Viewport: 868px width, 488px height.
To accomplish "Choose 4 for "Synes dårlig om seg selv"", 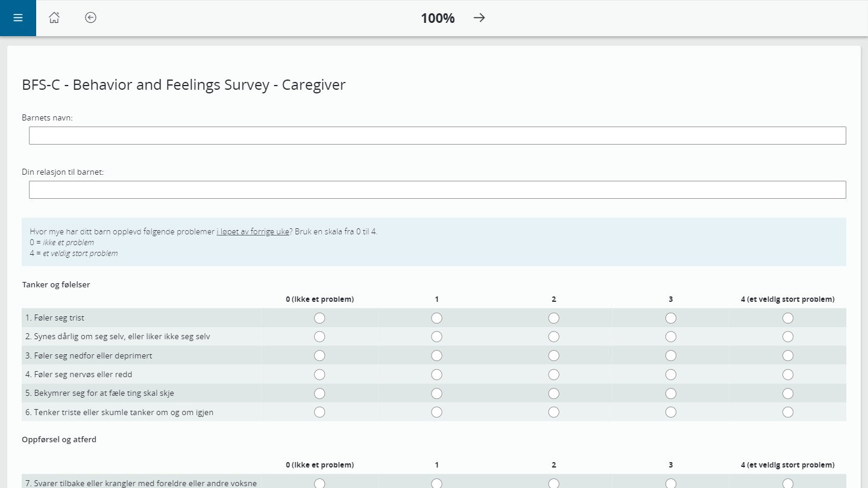I will pyautogui.click(x=788, y=336).
